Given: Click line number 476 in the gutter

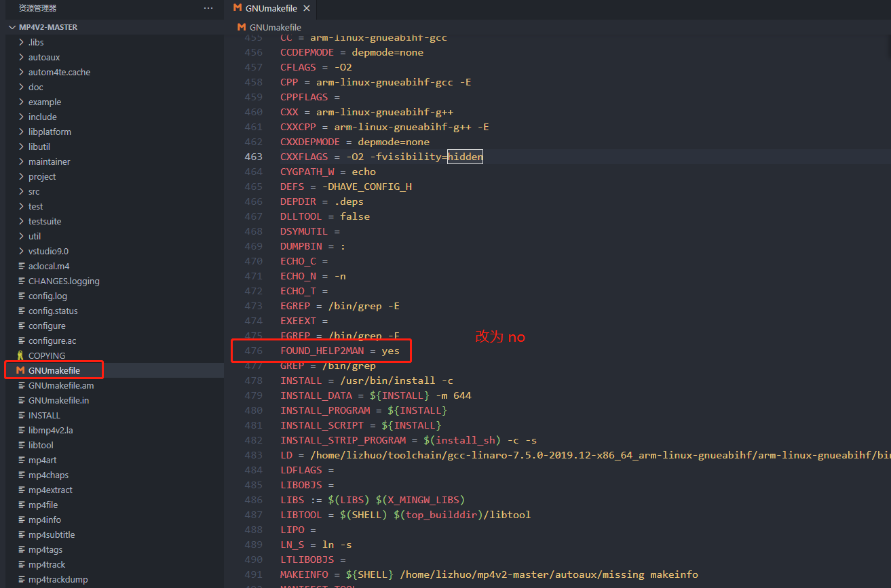Looking at the screenshot, I should [253, 351].
